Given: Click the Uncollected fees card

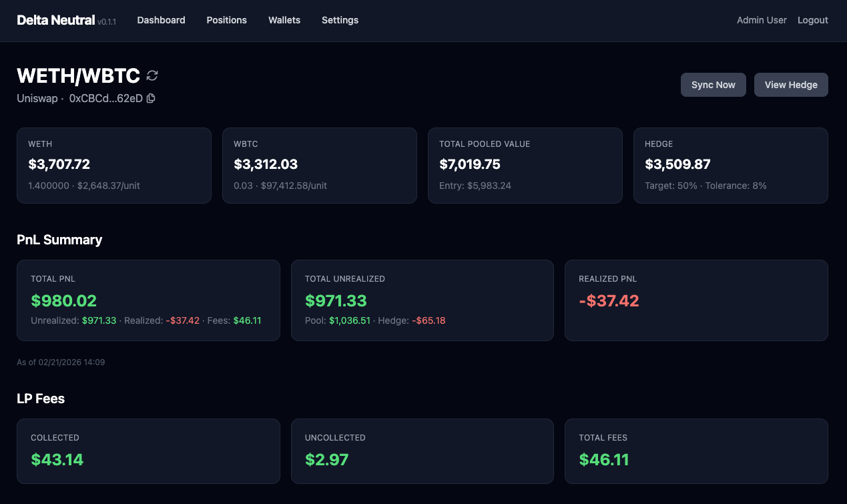Looking at the screenshot, I should click(422, 451).
